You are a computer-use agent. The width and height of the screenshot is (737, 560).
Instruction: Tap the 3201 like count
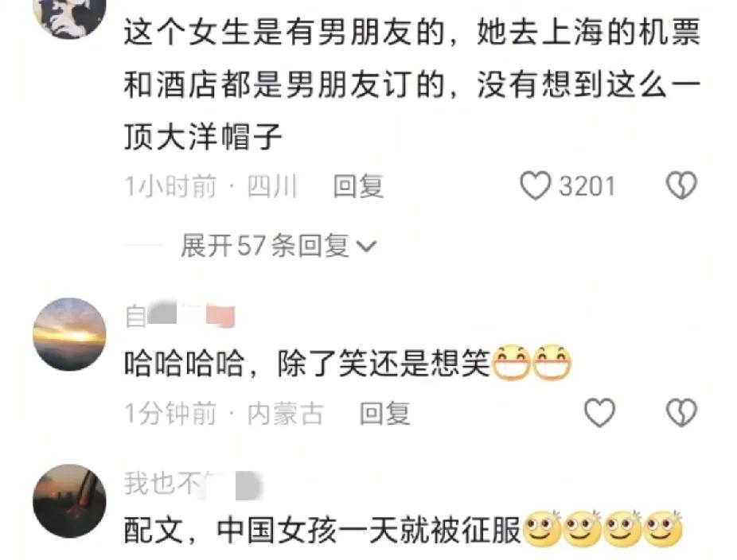587,186
